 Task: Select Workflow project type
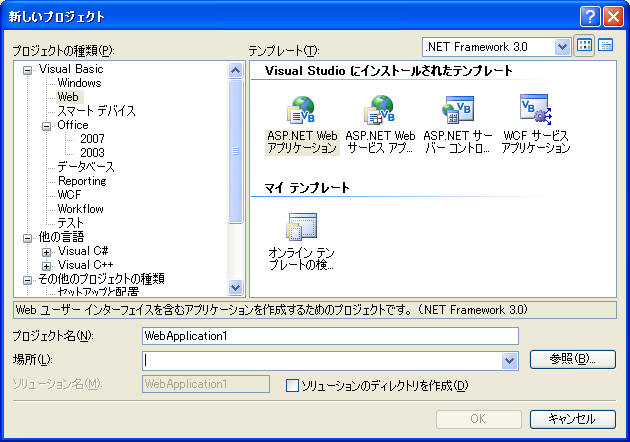(80, 209)
